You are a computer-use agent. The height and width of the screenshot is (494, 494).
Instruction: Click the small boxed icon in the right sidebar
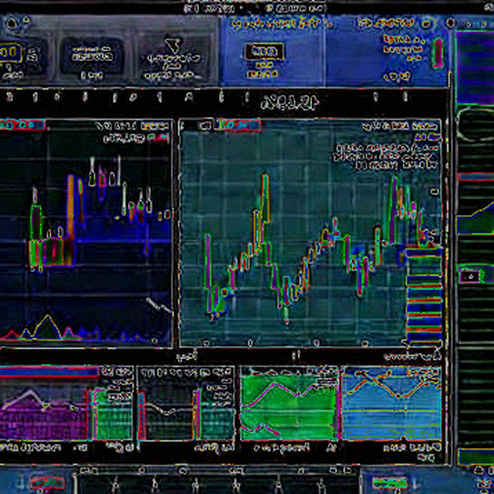click(x=471, y=276)
